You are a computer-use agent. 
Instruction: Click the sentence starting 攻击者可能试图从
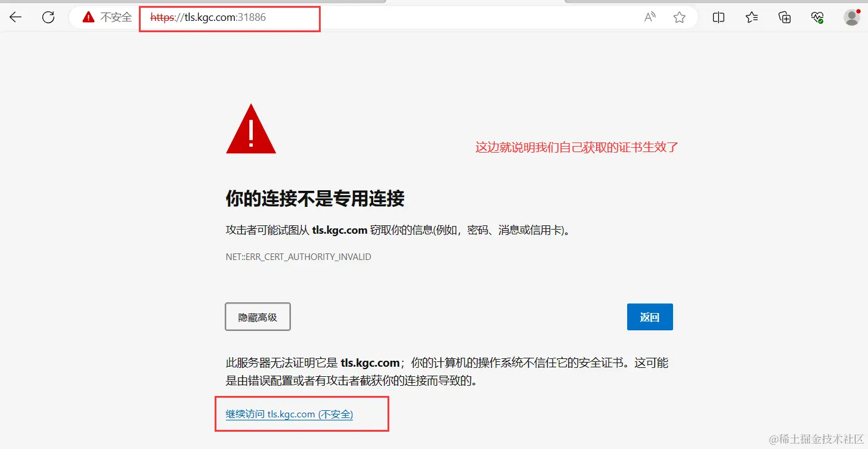click(398, 230)
